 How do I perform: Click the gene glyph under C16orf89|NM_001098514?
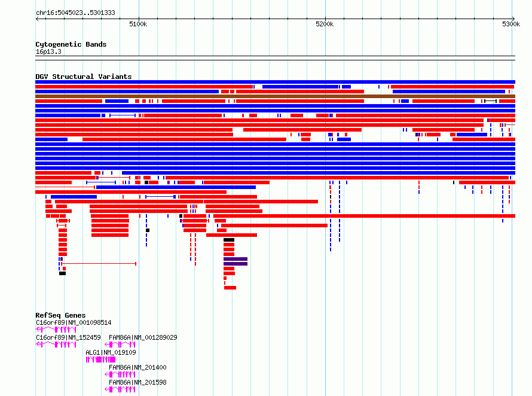(56, 330)
